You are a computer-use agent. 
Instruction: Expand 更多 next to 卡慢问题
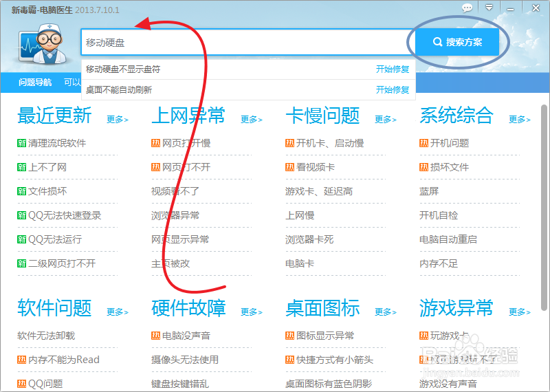coord(386,120)
